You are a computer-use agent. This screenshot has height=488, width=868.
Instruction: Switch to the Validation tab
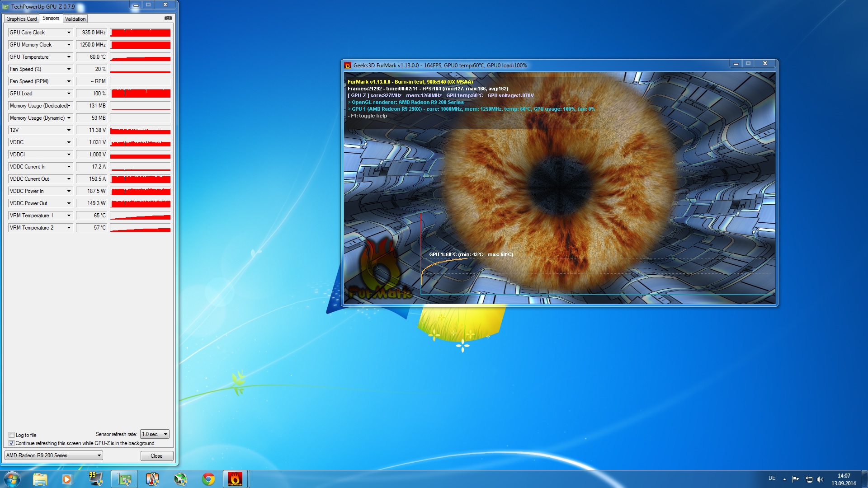(x=75, y=19)
